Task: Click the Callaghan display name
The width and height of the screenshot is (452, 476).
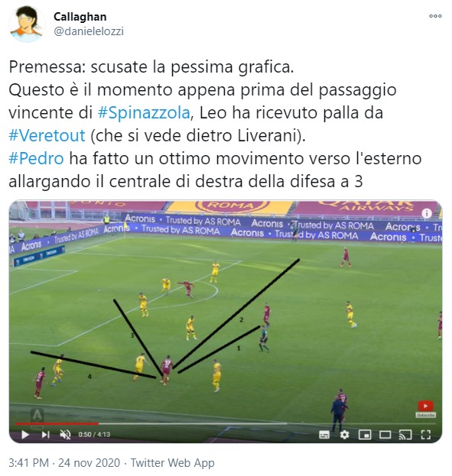Action: 80,17
